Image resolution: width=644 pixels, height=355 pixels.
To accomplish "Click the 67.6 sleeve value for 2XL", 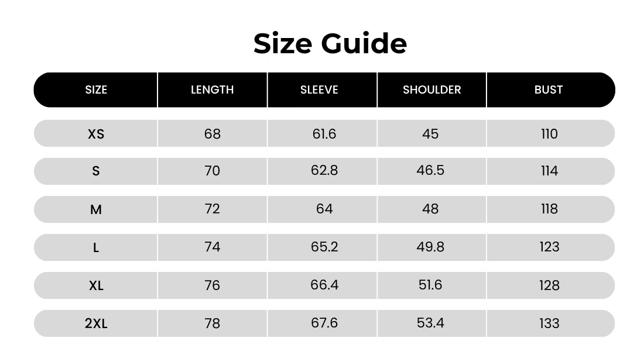I will 324,323.
